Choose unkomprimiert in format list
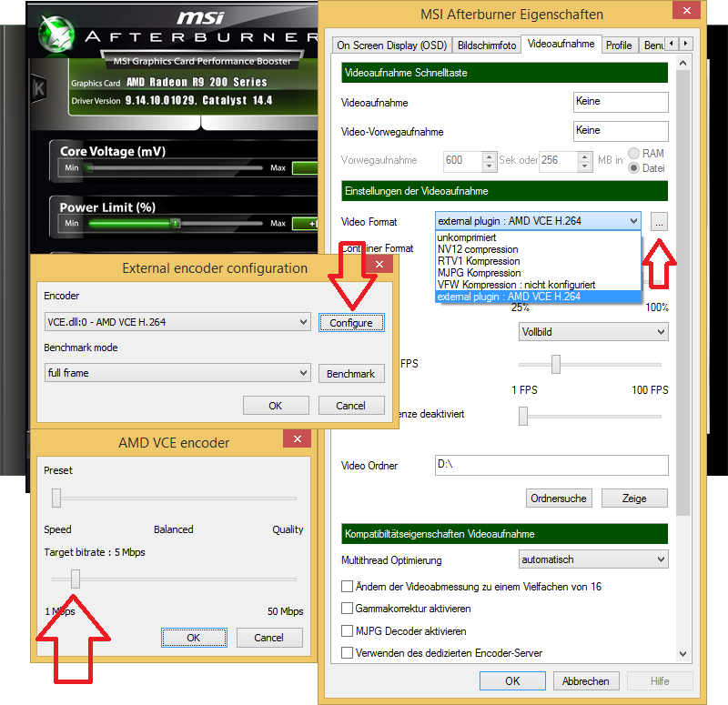The height and width of the screenshot is (705, 728). [538, 237]
